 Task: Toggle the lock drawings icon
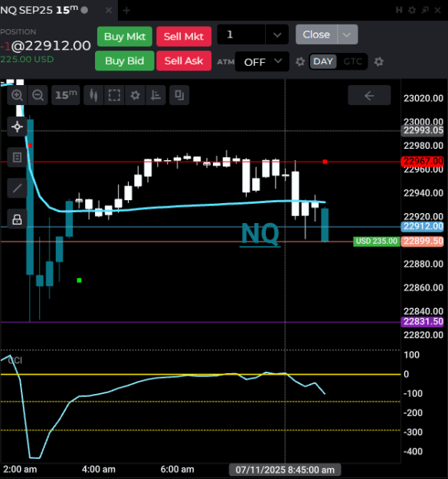tap(17, 219)
